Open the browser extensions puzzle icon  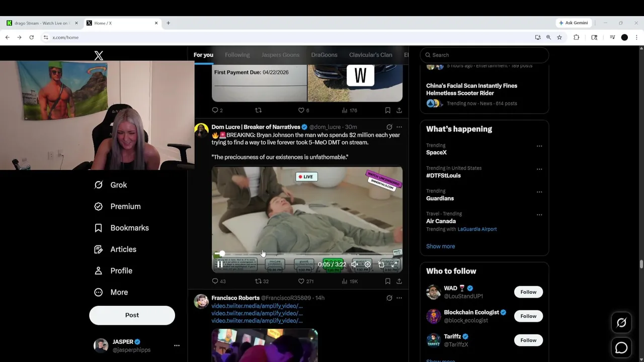(577, 37)
